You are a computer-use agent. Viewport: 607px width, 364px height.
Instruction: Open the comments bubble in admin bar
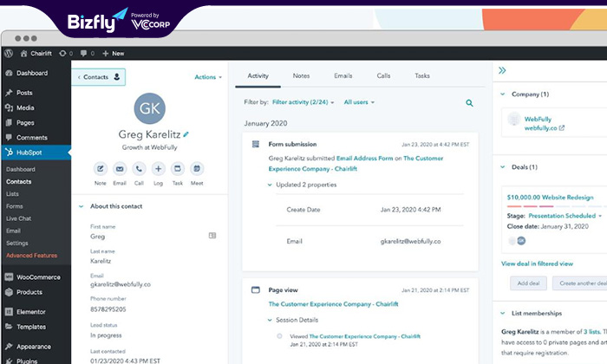(83, 54)
